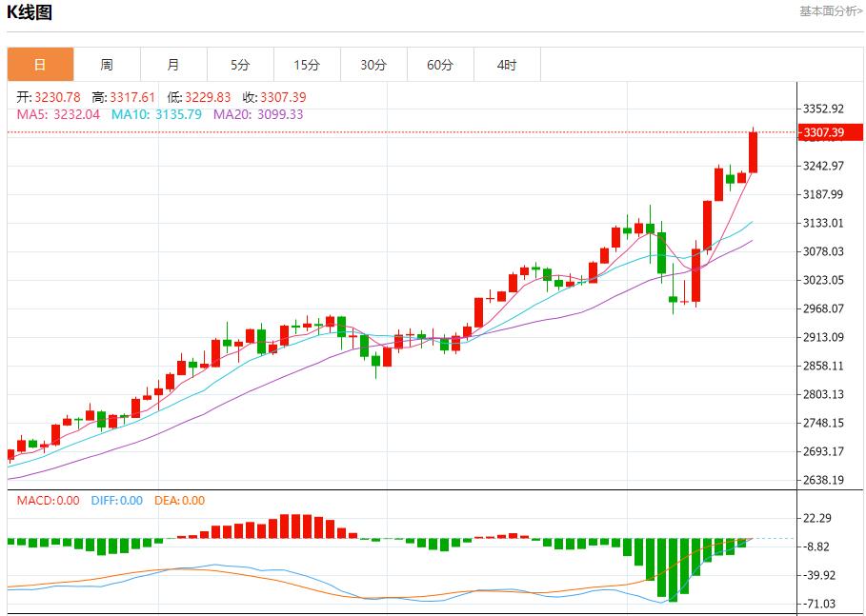866x616 pixels.
Task: Click the 3352.92 price axis label
Action: tap(825, 109)
